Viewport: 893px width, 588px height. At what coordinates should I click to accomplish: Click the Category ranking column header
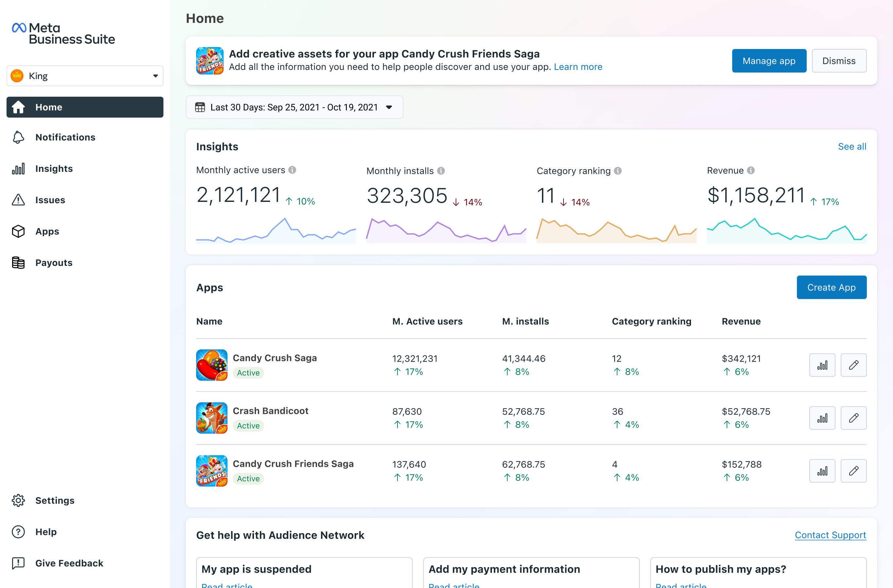coord(651,321)
